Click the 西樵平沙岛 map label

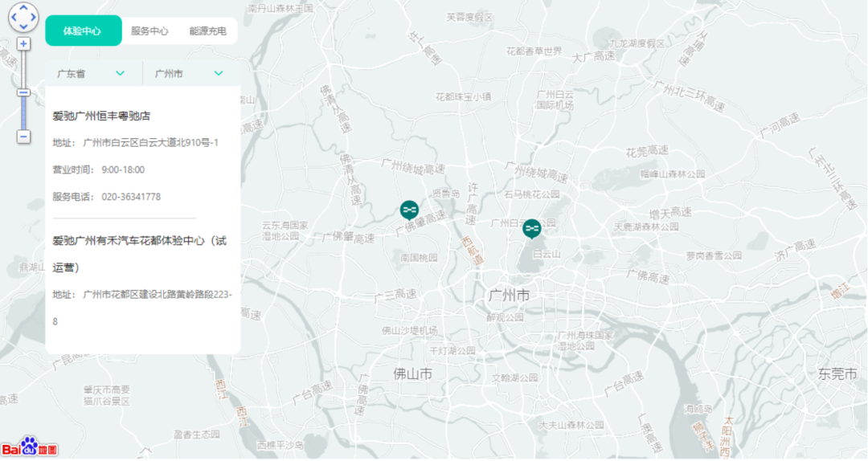tap(280, 446)
